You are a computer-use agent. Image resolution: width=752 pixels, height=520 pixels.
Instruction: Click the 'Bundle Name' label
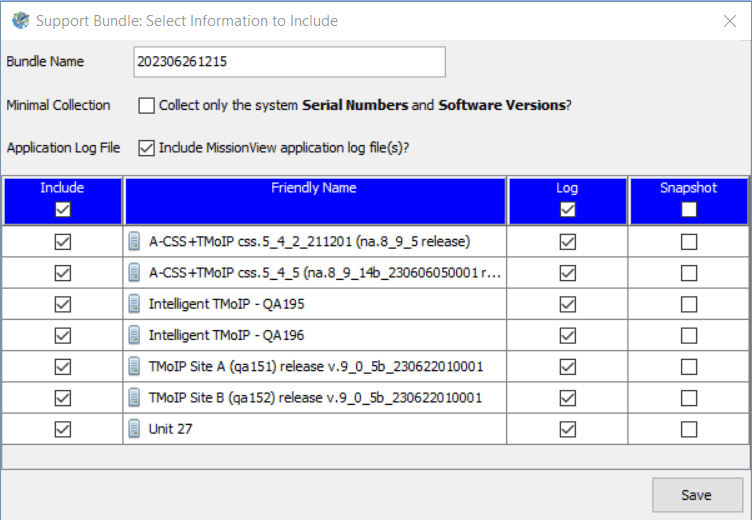45,61
